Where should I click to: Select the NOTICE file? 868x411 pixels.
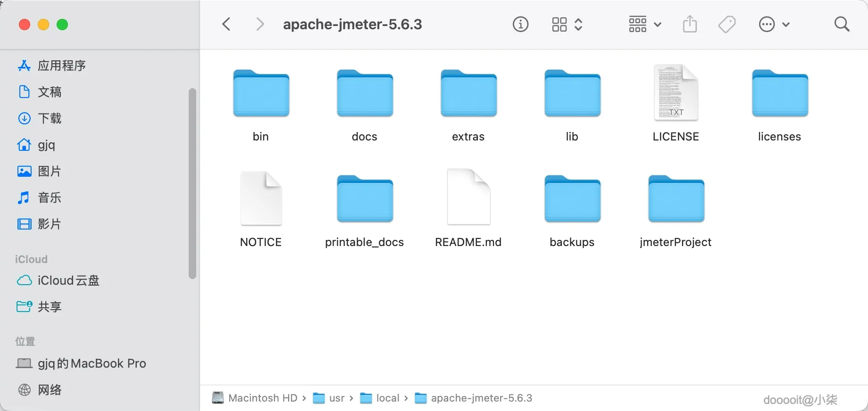[x=261, y=198]
